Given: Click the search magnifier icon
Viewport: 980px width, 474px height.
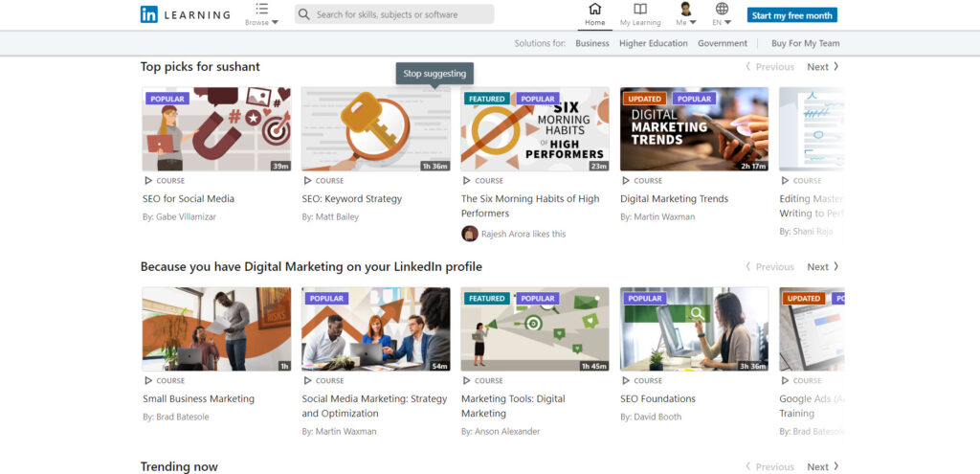Looking at the screenshot, I should (x=303, y=14).
